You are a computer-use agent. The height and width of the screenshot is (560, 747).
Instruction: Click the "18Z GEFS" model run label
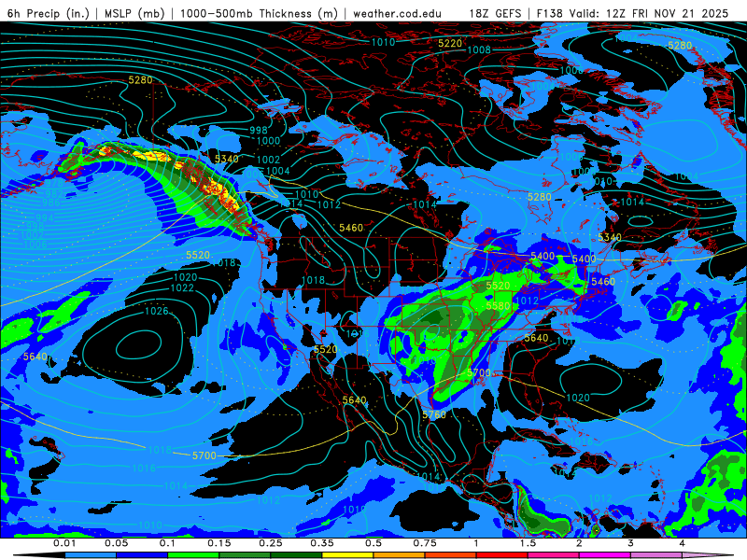496,13
